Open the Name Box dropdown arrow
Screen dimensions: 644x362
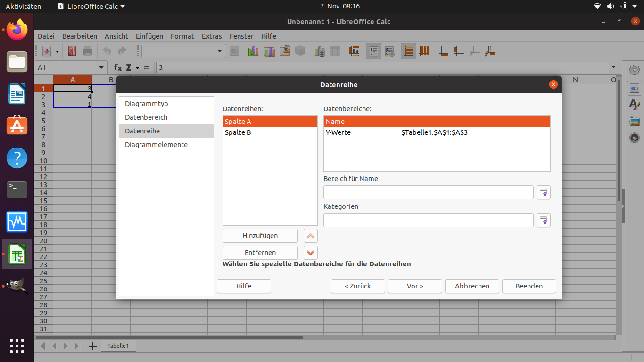[102, 67]
